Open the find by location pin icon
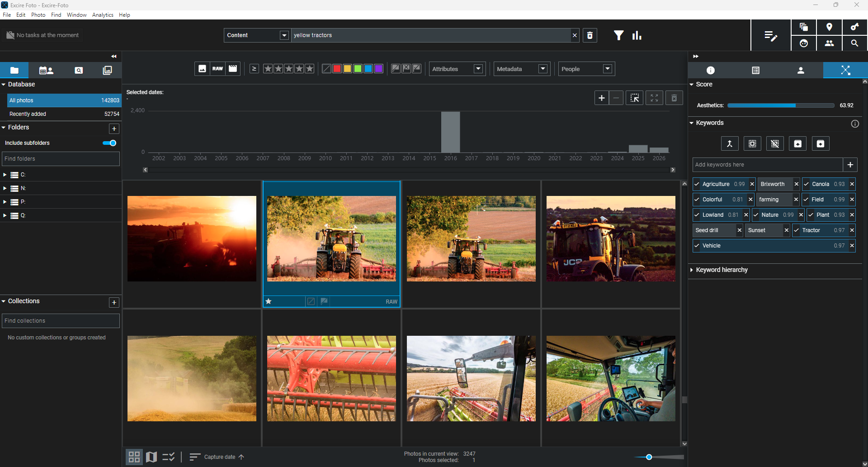 (x=829, y=27)
